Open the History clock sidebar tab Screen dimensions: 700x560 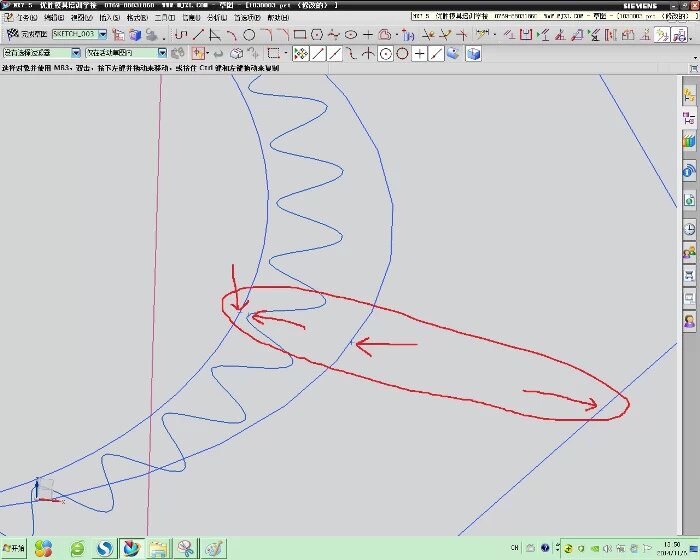pos(689,229)
